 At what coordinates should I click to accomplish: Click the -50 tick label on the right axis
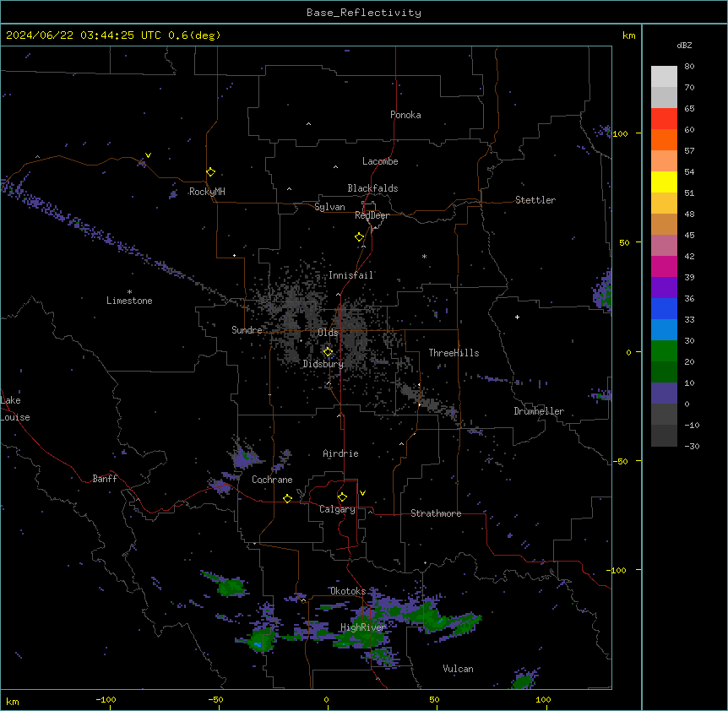point(620,461)
